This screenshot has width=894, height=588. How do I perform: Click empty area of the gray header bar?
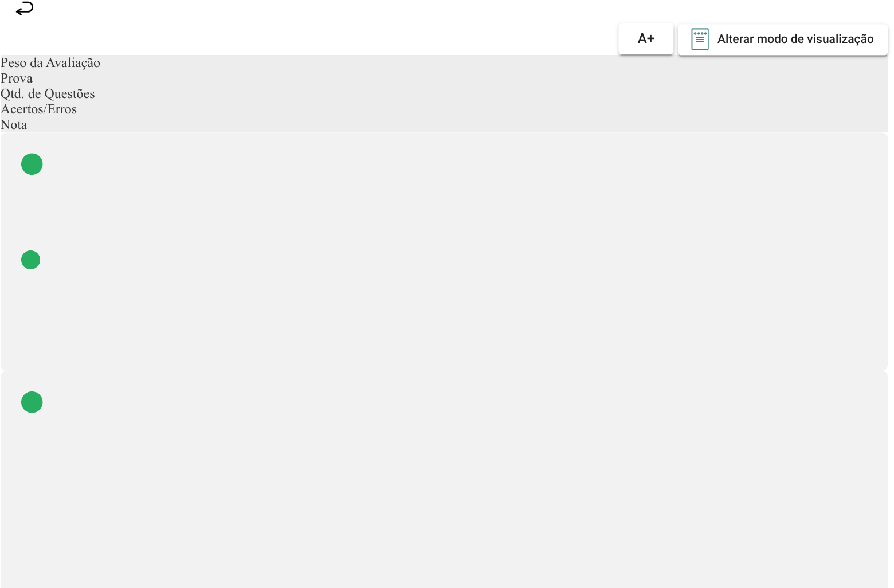(401, 95)
